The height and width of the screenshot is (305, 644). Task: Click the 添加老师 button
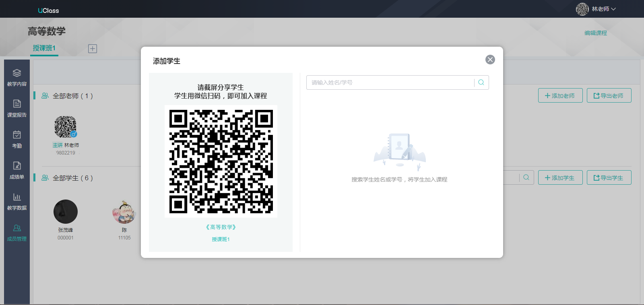click(x=560, y=95)
